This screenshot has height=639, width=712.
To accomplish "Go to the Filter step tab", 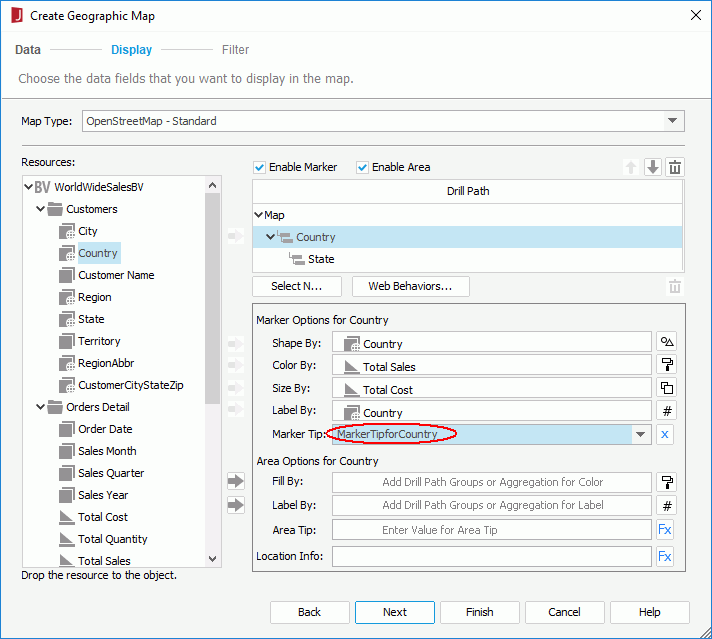I will point(235,50).
